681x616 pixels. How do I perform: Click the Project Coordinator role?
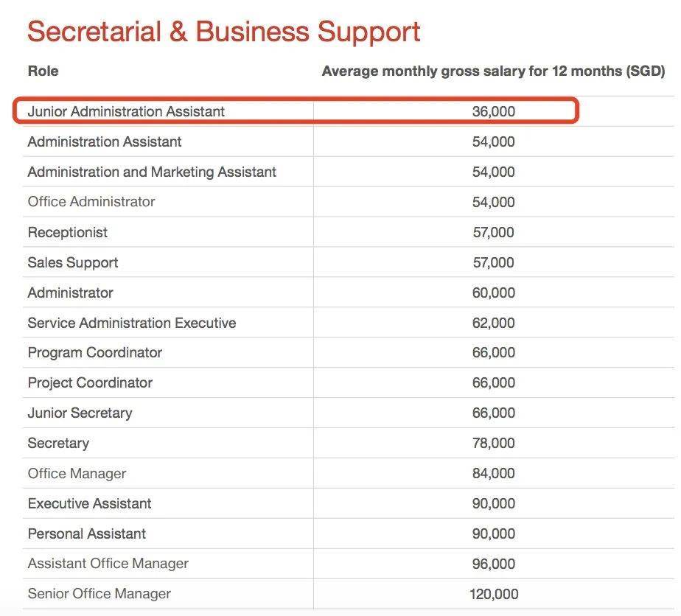[90, 382]
